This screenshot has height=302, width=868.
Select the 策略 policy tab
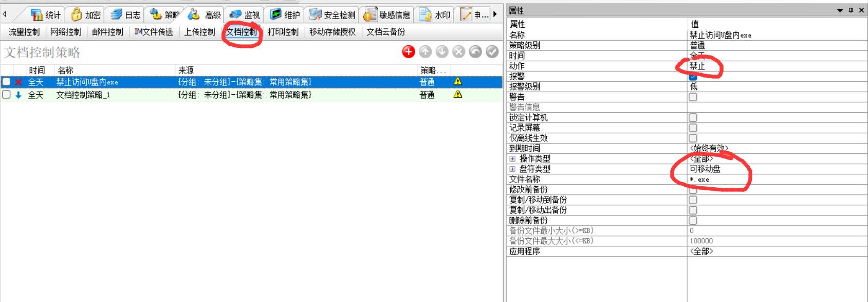pos(164,15)
